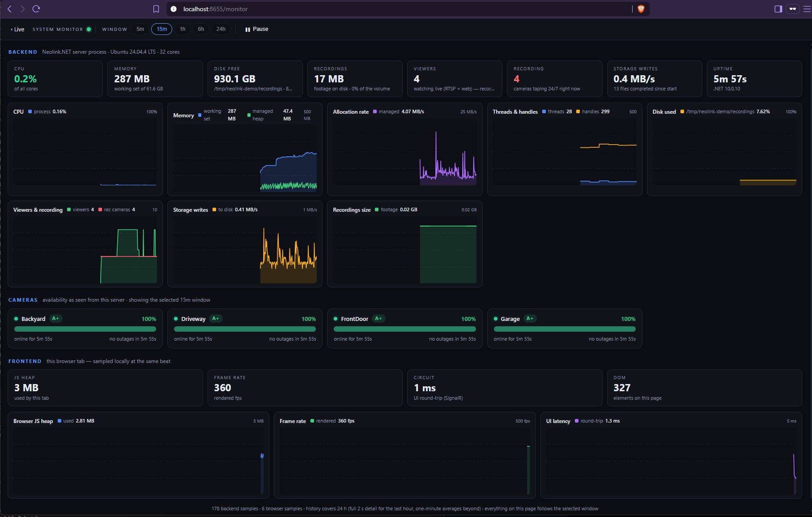This screenshot has width=812, height=517.
Task: Click the Driveway A+ grade badge
Action: click(x=216, y=319)
